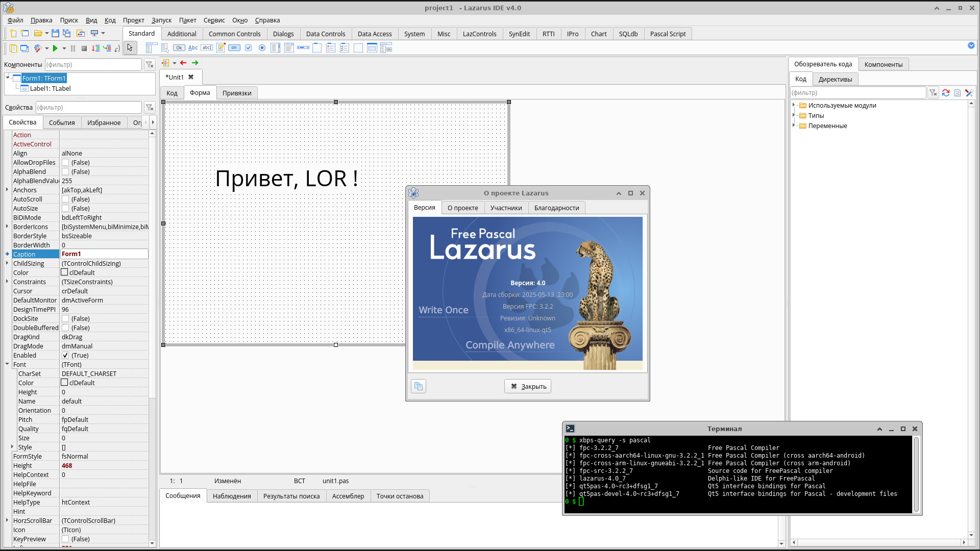The width and height of the screenshot is (980, 551).
Task: Click the New Form toolbar icon
Action: [x=24, y=34]
